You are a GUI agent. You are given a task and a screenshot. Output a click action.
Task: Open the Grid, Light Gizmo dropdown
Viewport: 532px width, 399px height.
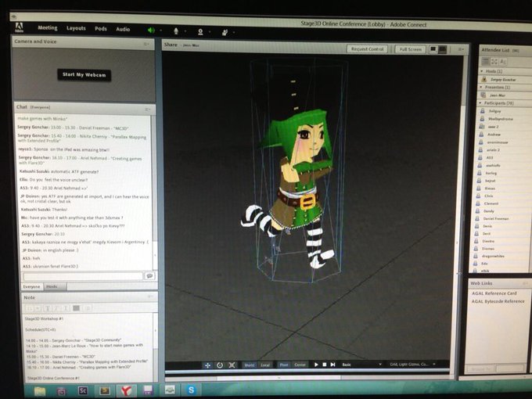coord(412,364)
